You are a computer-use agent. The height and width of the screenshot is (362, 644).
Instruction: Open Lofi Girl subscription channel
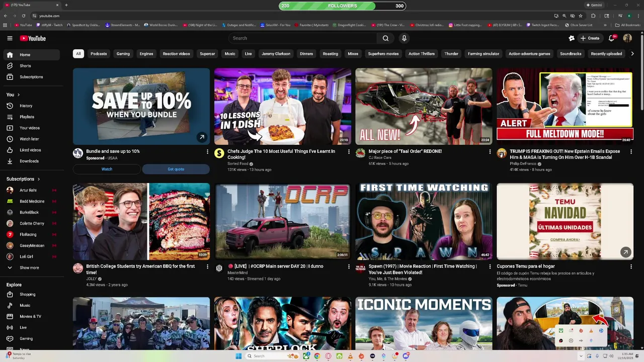tap(31, 256)
